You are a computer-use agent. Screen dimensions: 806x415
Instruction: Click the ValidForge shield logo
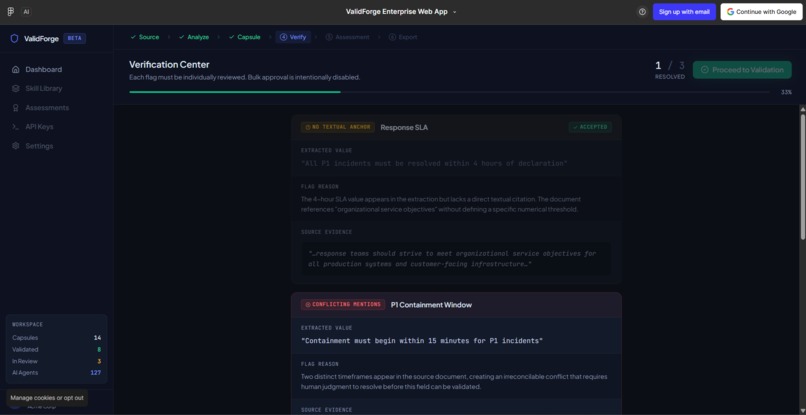(14, 39)
